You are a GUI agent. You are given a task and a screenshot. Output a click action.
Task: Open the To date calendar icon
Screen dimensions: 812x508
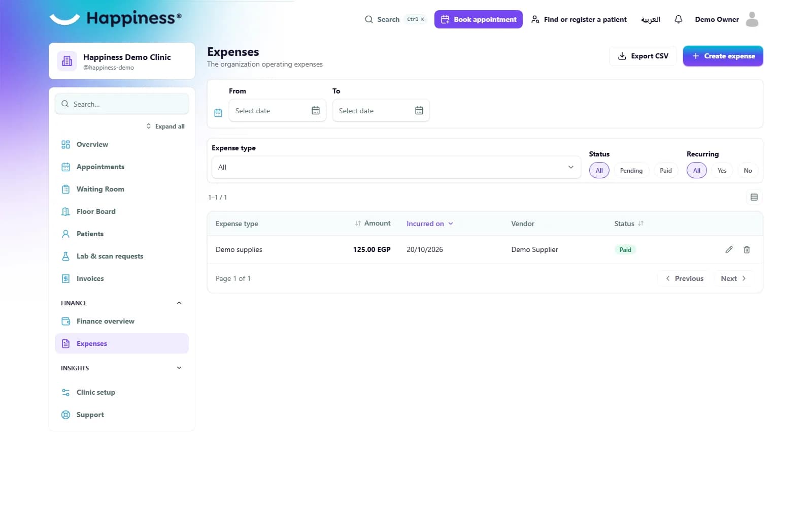tap(419, 110)
